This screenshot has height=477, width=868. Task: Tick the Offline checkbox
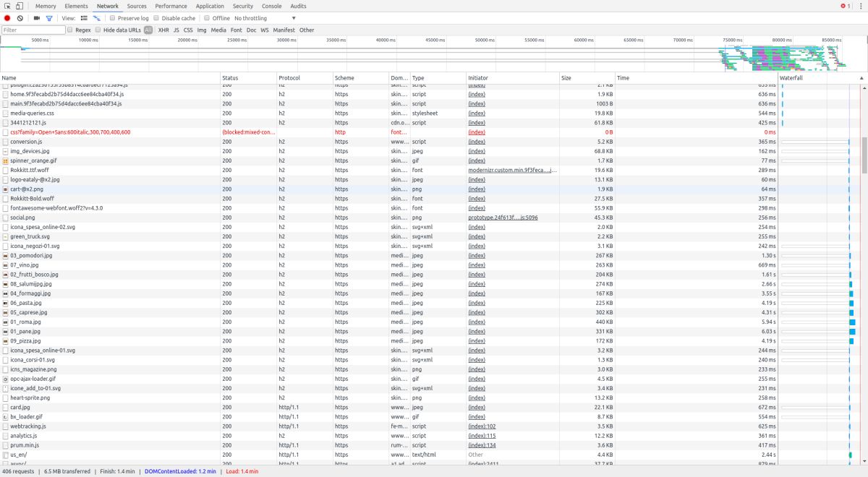tap(207, 18)
